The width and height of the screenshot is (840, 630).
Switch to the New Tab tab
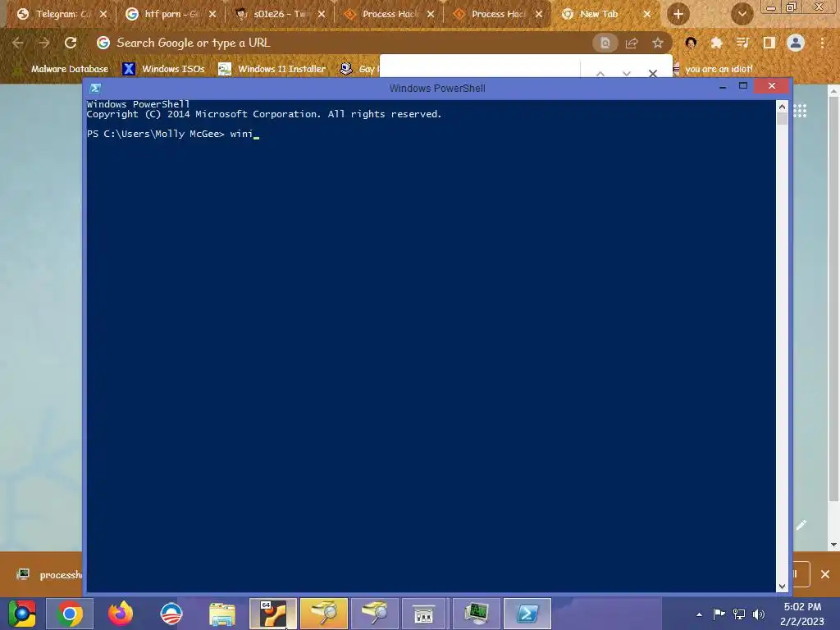pyautogui.click(x=598, y=15)
